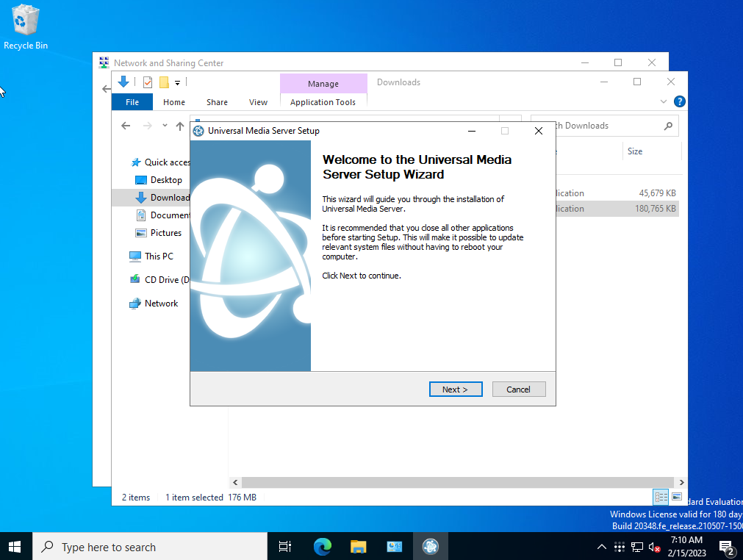Screen dimensions: 743x560
Task: Select the Next button in the setup wizard
Action: click(x=456, y=389)
